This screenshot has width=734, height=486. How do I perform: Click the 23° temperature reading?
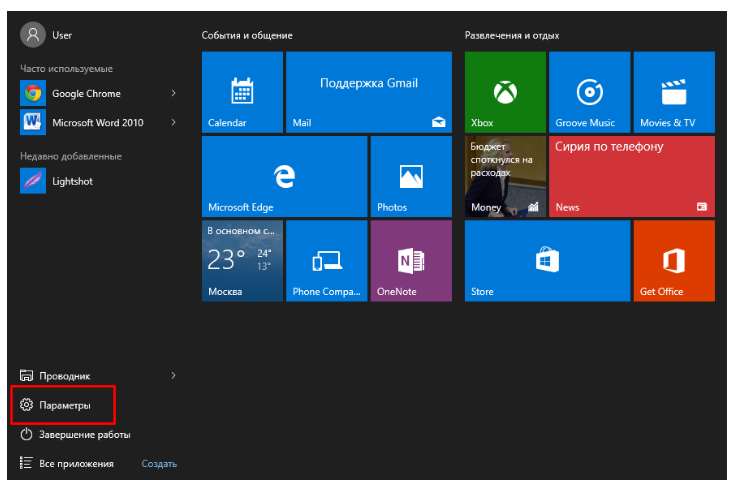[226, 259]
